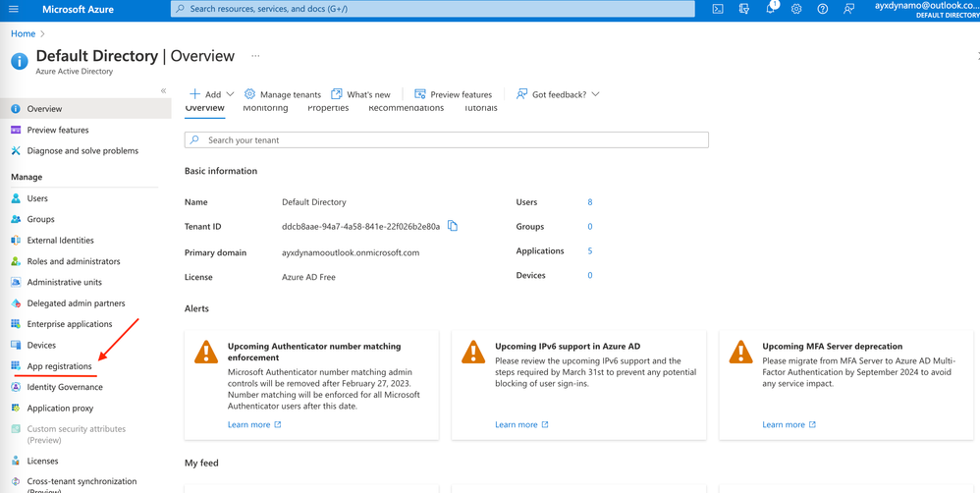Click the global search resources box

[432, 9]
